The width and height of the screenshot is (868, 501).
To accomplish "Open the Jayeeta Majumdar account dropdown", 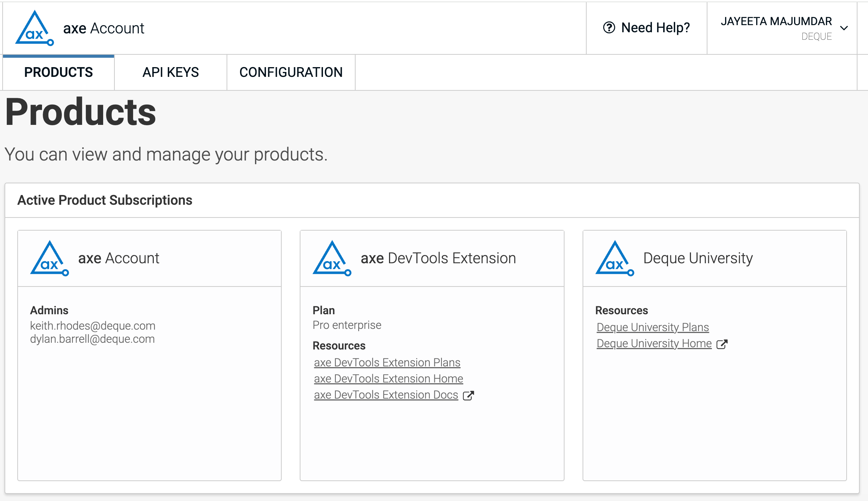I will point(776,22).
